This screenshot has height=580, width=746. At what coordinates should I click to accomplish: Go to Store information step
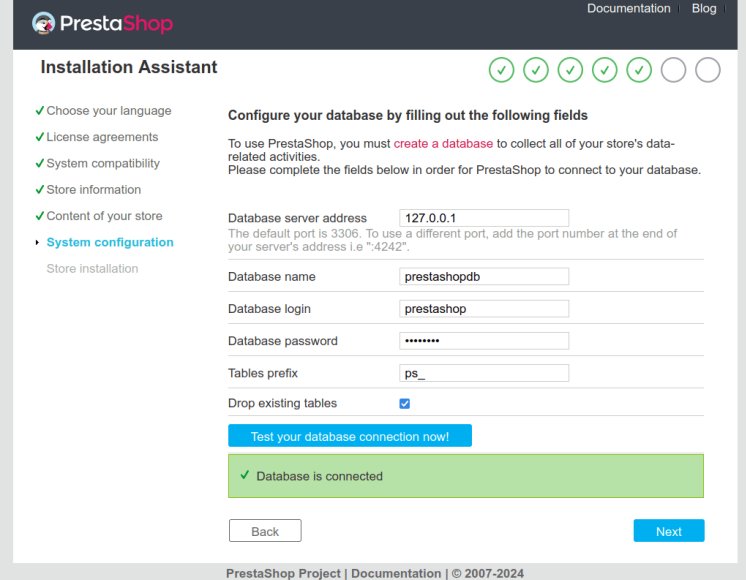click(94, 189)
